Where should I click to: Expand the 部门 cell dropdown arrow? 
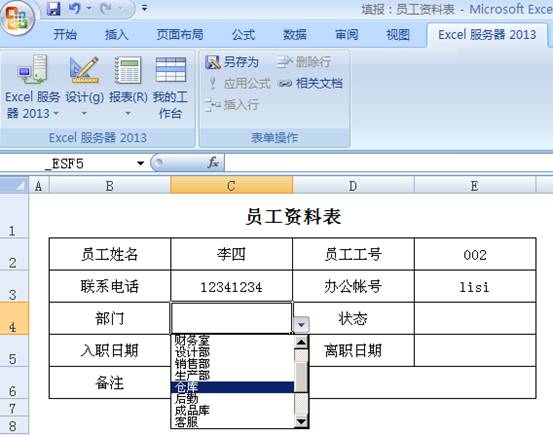pos(301,325)
